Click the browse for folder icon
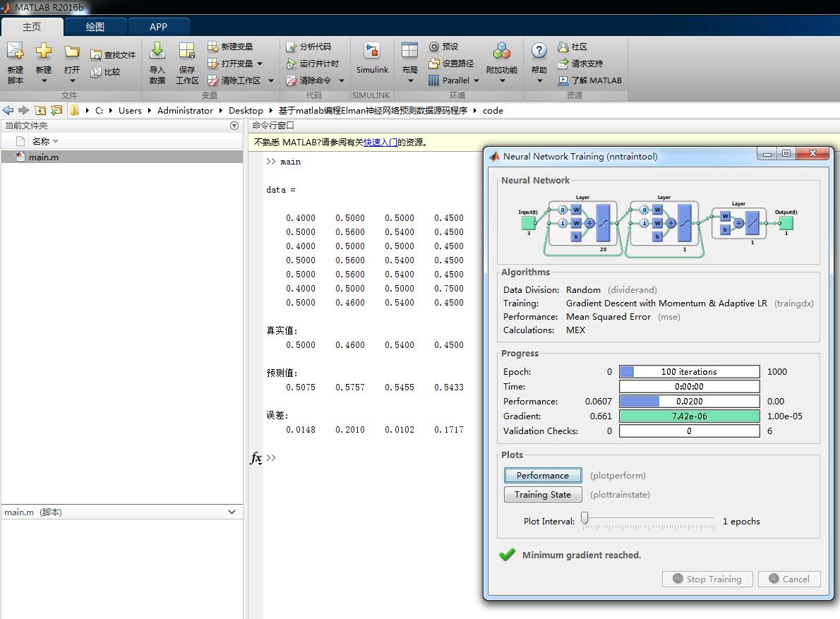840x619 pixels. pos(56,110)
